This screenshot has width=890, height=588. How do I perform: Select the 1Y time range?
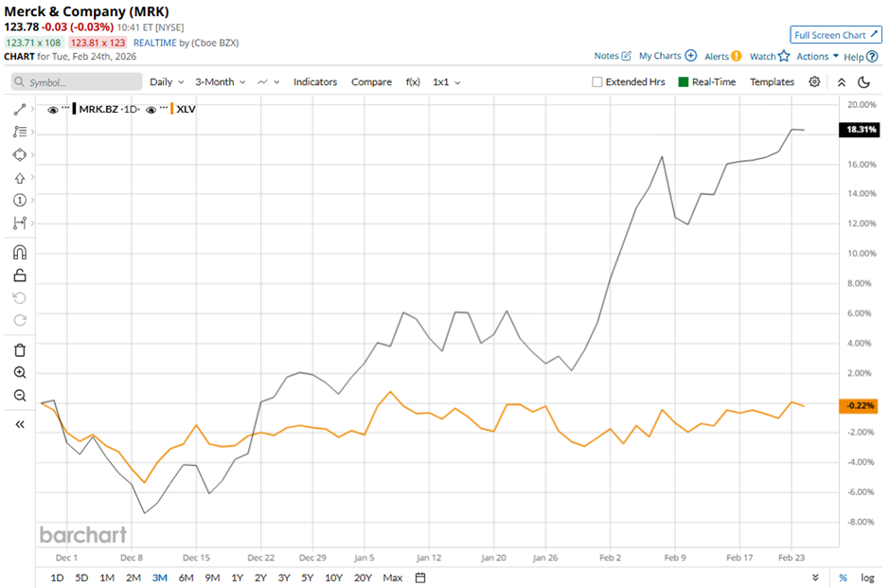(x=238, y=578)
